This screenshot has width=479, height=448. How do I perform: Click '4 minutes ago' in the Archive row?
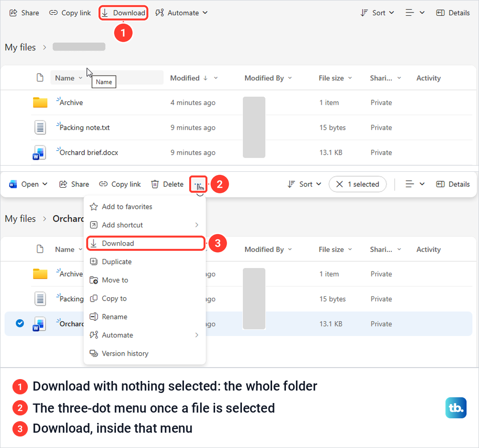coord(193,102)
